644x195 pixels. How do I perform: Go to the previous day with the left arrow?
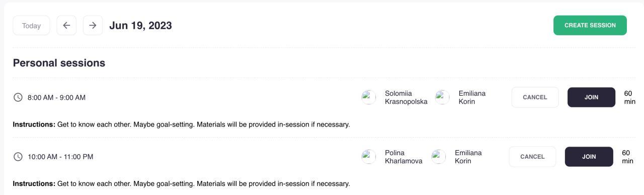point(66,25)
